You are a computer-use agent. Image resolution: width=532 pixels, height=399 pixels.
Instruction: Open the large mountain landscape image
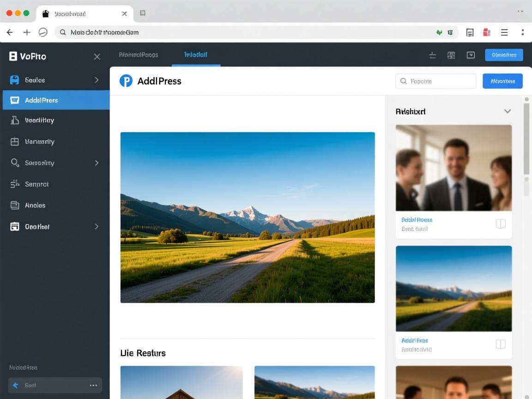click(x=248, y=217)
